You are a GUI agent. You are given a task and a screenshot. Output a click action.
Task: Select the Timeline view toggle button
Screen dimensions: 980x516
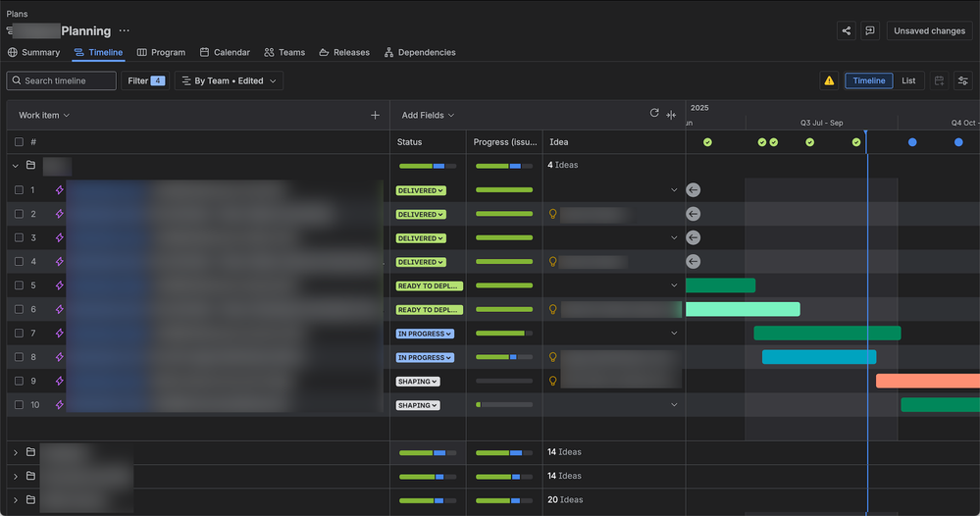[x=869, y=80]
